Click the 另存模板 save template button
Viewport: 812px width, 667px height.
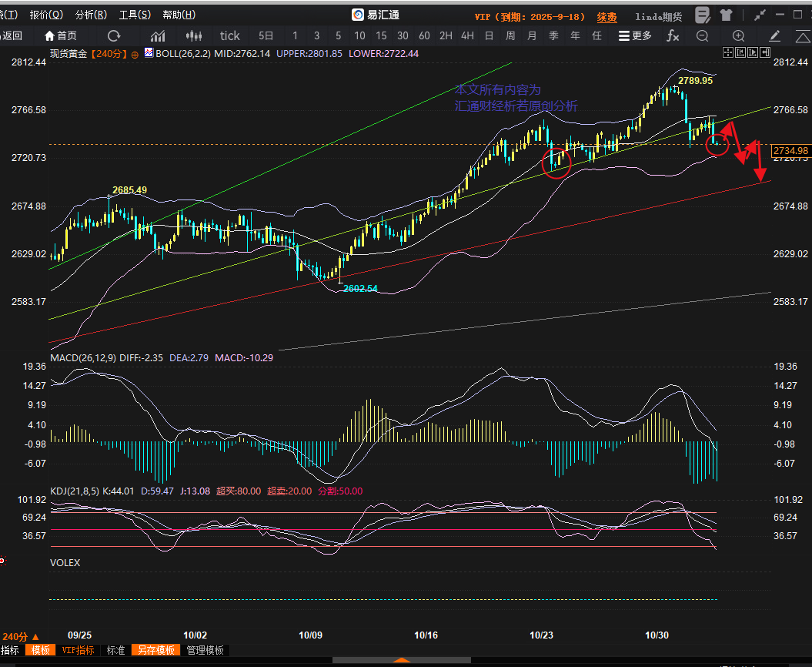155,650
